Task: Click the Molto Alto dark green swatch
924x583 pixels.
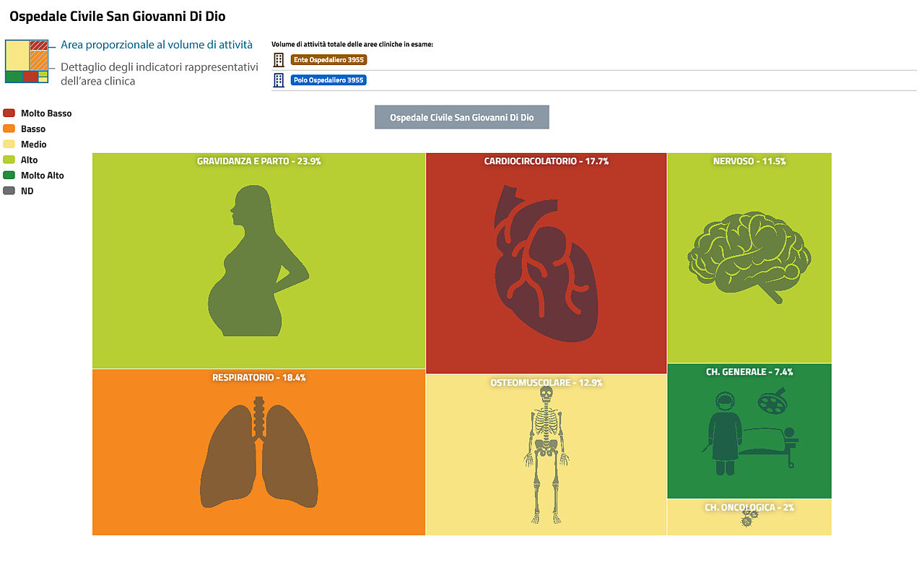Action: pos(9,176)
